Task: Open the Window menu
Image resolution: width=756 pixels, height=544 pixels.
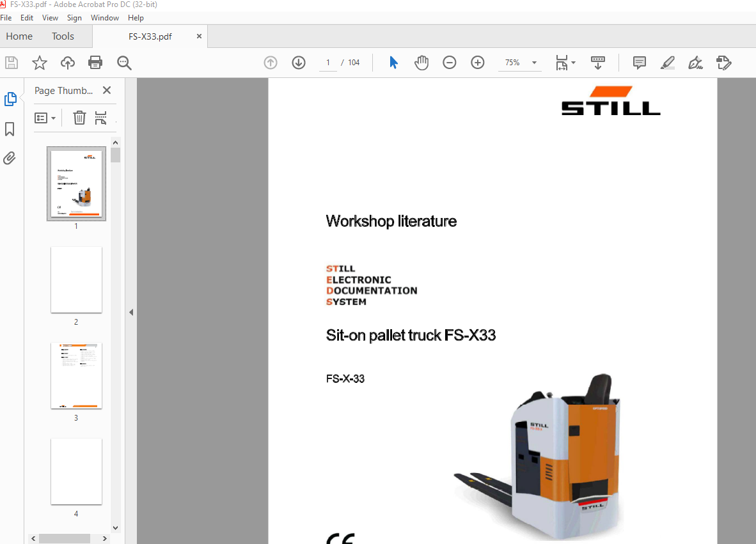Action: pos(105,18)
